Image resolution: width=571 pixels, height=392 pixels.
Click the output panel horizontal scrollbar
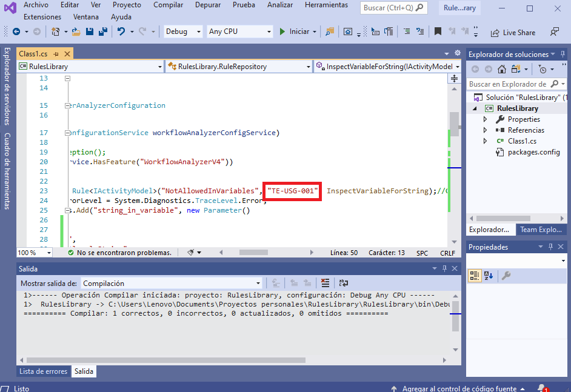(166, 360)
